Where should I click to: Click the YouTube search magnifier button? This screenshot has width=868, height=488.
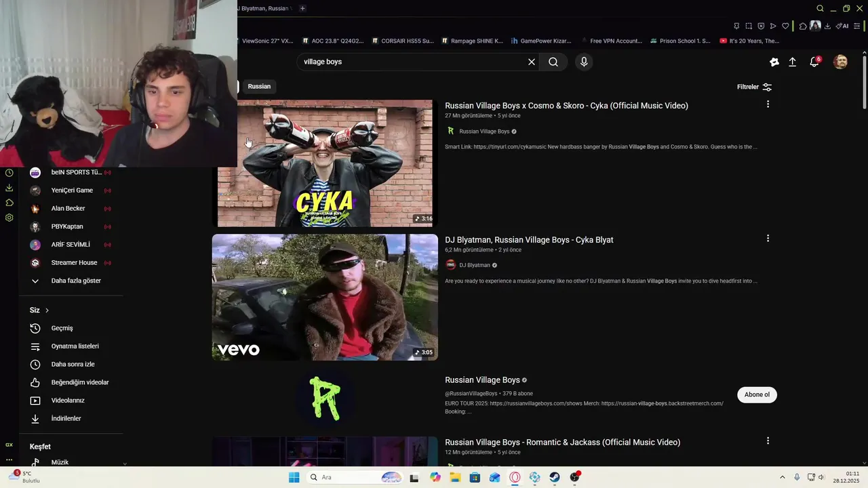pos(553,62)
